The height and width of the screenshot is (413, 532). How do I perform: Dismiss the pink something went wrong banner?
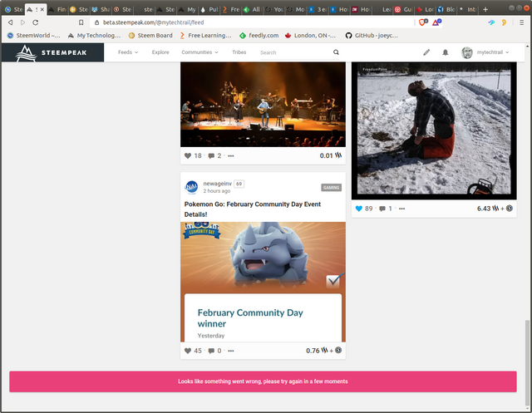(263, 381)
